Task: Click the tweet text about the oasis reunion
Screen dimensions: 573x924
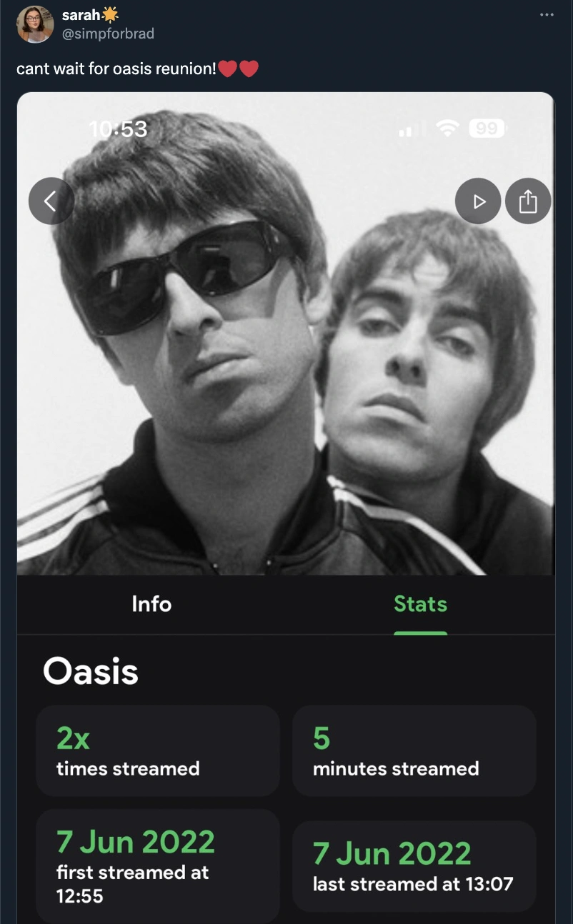Action: [x=116, y=70]
